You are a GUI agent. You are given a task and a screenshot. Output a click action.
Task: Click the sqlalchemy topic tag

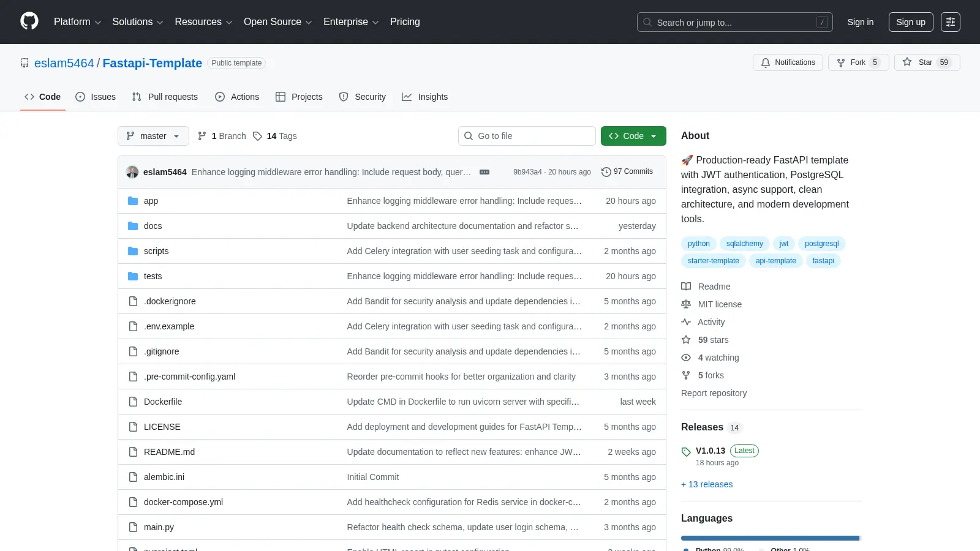(745, 244)
